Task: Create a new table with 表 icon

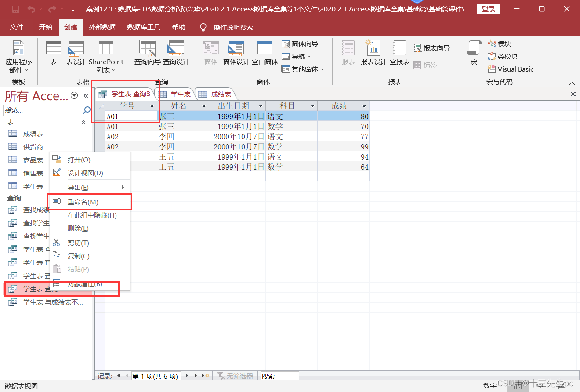Action: (x=53, y=53)
